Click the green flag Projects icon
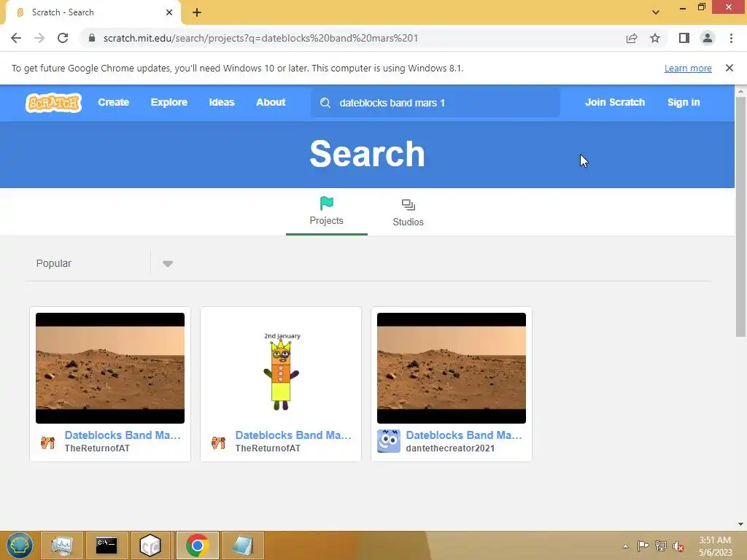 coord(327,203)
